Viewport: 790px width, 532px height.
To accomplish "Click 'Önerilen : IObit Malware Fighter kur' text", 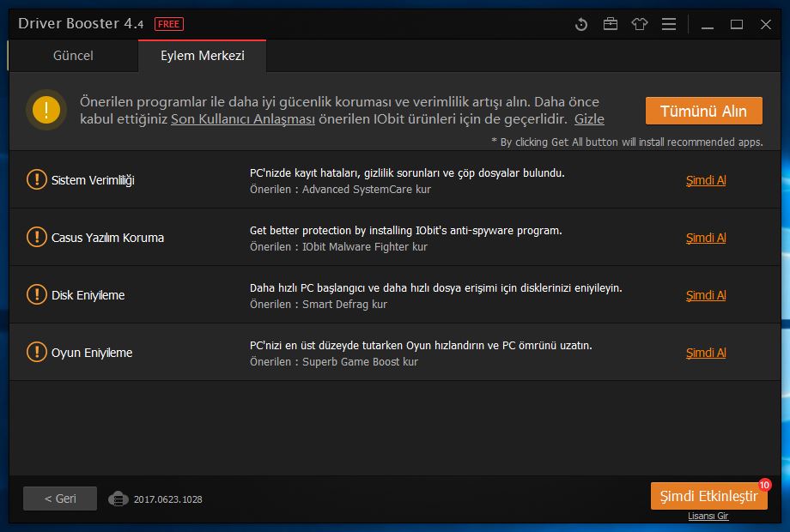I will 338,246.
